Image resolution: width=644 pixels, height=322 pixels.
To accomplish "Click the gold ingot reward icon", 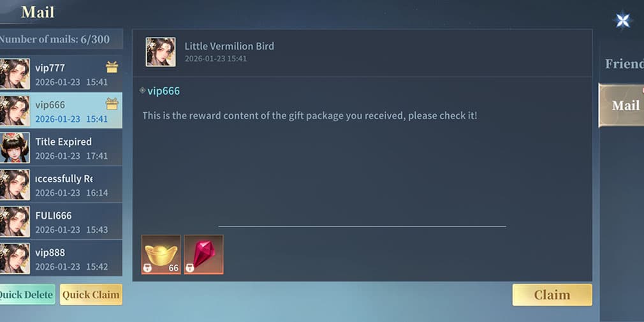I will tap(161, 254).
